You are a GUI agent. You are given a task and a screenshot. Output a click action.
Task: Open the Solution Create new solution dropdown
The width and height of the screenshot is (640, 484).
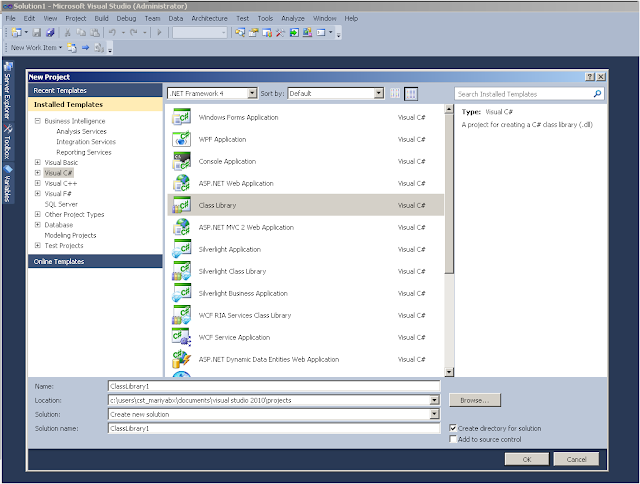point(435,414)
